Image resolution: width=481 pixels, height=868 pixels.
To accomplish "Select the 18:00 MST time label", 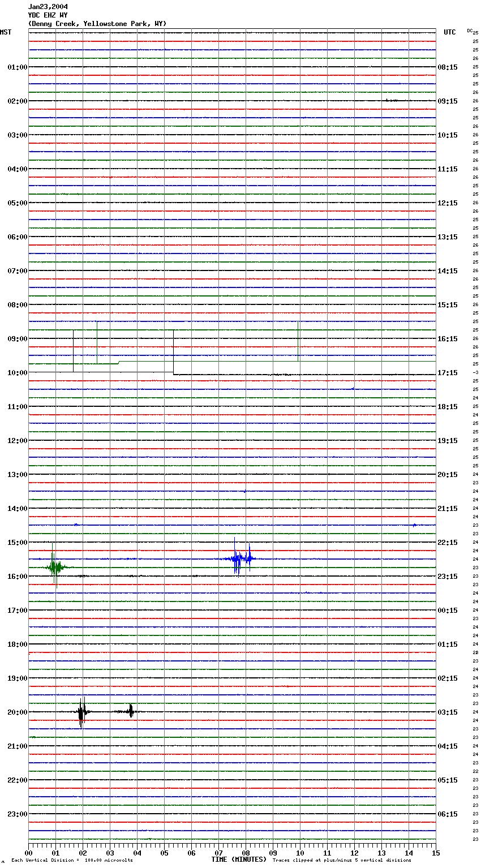I will point(18,644).
